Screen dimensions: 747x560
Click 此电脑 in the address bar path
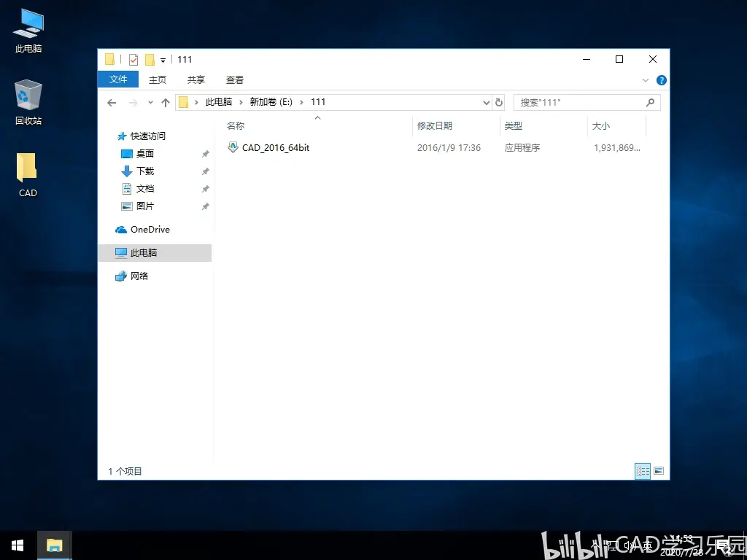(219, 102)
